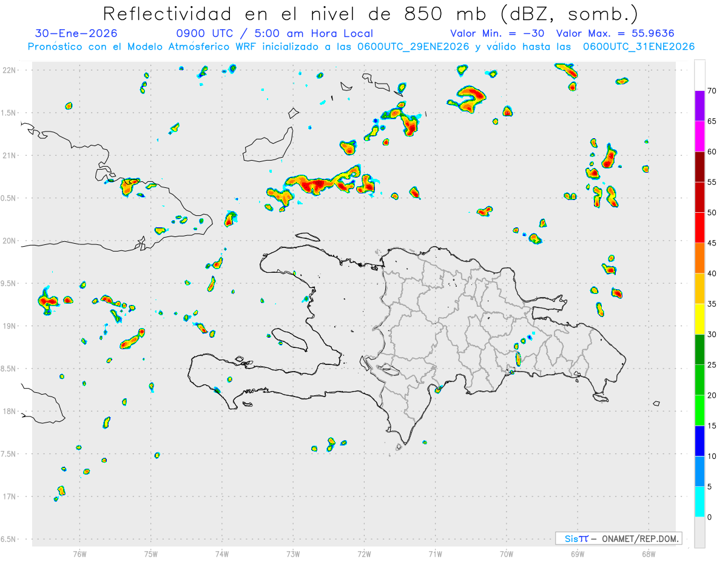Image resolution: width=728 pixels, height=562 pixels.
Task: Choose the dark green 25–30 dBZ colorbar segment
Action: pos(699,350)
